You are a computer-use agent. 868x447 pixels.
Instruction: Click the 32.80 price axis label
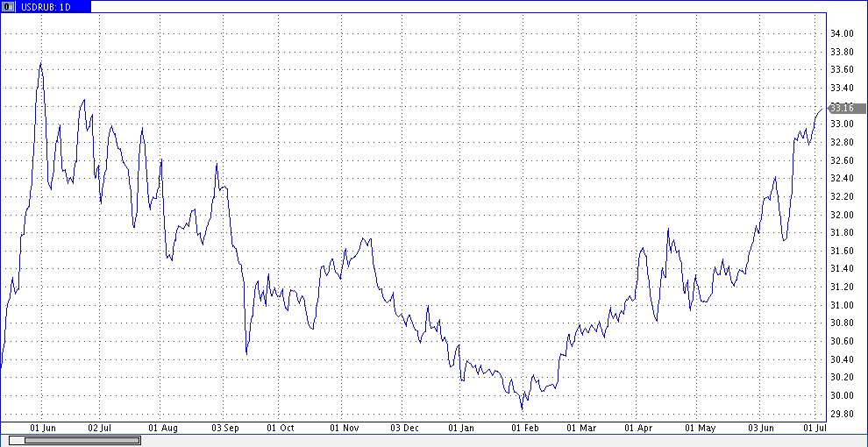[x=842, y=142]
